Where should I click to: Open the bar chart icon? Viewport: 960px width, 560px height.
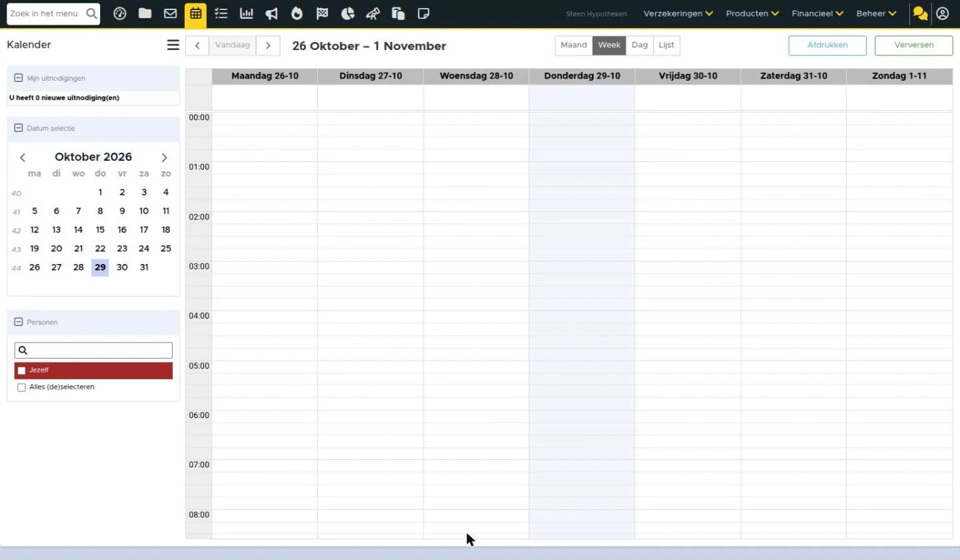pyautogui.click(x=247, y=13)
